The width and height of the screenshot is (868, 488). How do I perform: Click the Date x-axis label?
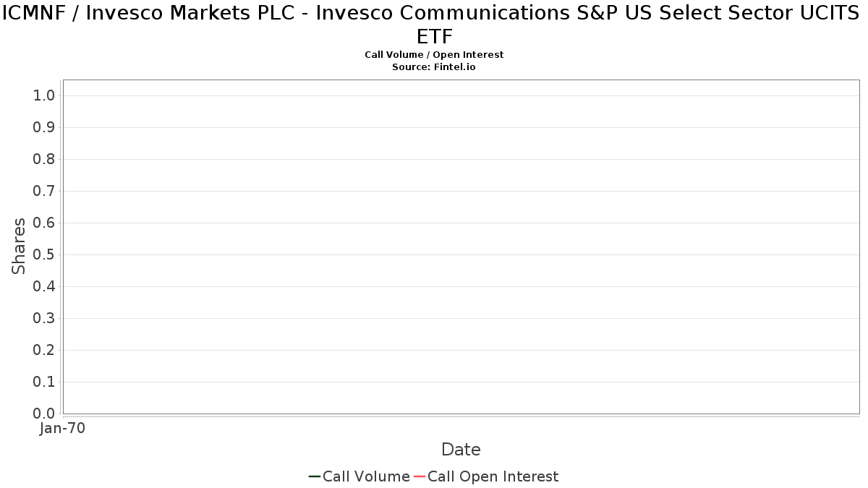[461, 450]
